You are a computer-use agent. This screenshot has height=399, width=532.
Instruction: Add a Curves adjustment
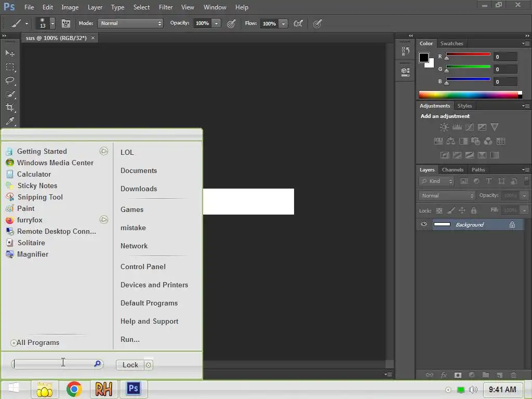coord(470,127)
